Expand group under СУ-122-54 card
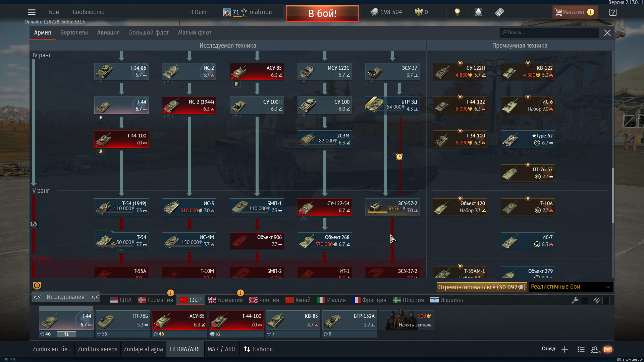644x362 pixels. (304, 217)
